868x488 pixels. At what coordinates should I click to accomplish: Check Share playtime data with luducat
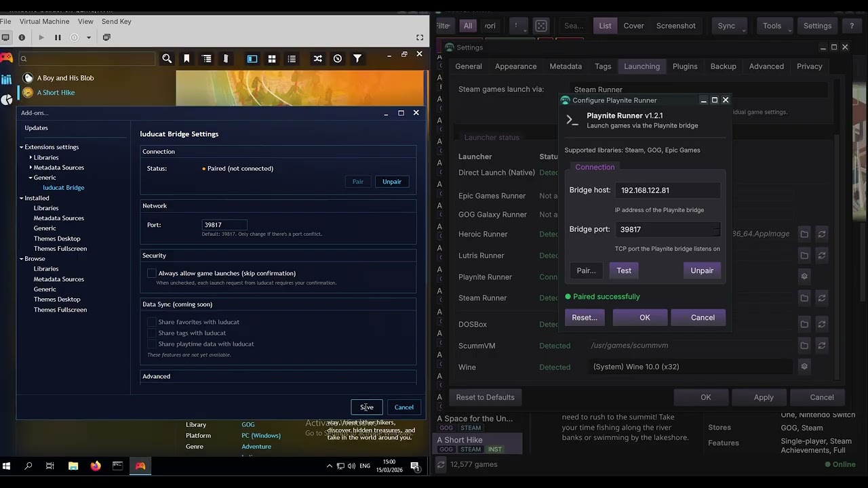(152, 344)
